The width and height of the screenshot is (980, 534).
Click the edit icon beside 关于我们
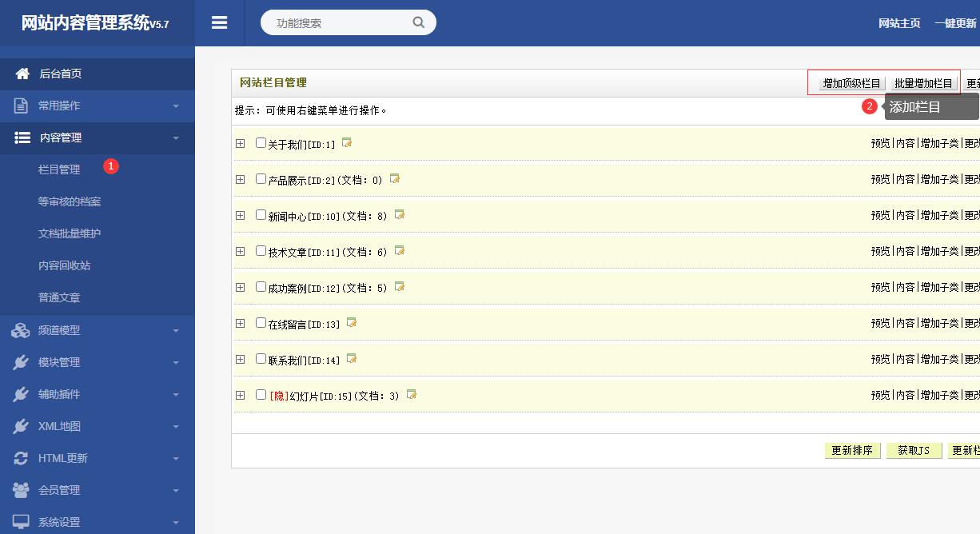tap(347, 143)
